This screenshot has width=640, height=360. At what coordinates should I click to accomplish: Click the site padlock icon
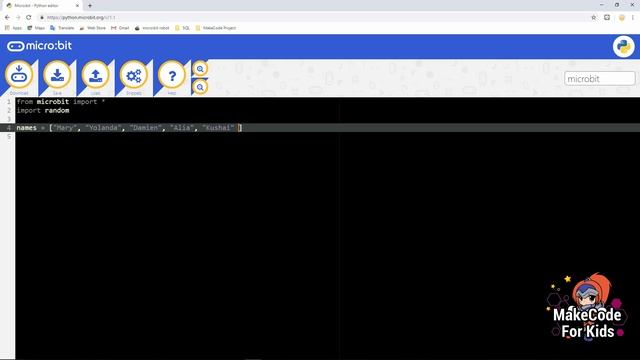pyautogui.click(x=42, y=18)
